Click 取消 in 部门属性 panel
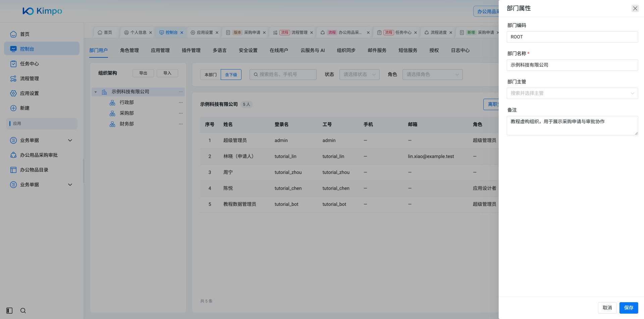This screenshot has width=644, height=319. click(x=607, y=308)
